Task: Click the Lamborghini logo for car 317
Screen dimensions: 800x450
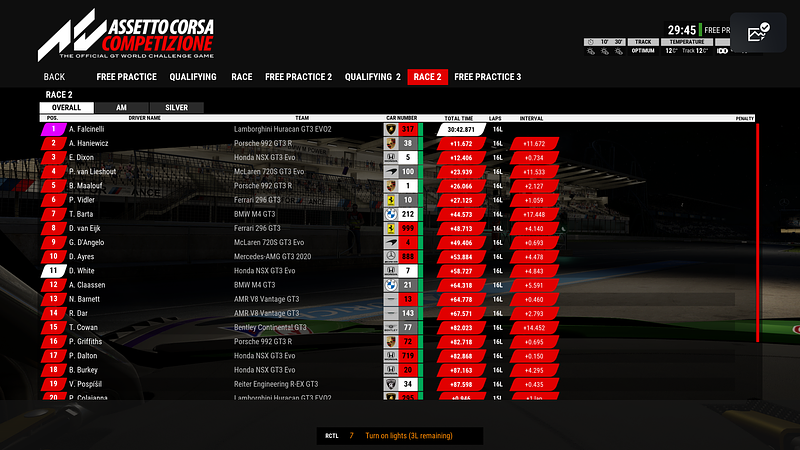Action: pyautogui.click(x=391, y=129)
